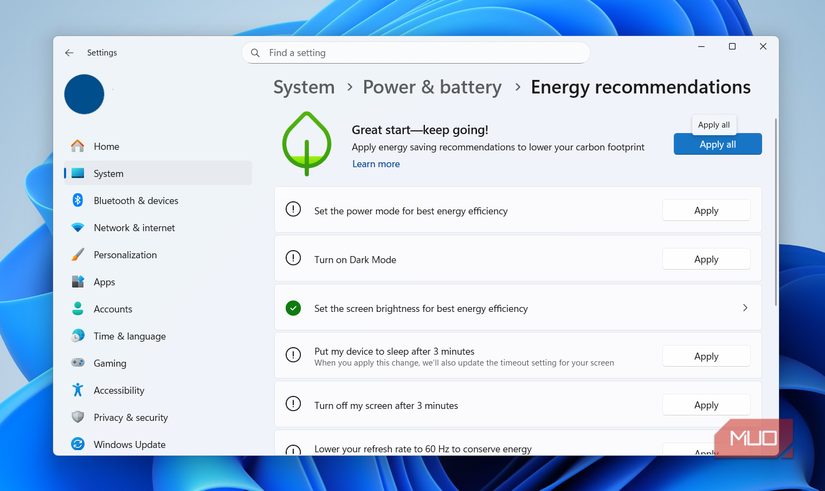Screen dimensions: 825x491
Task: Navigate to Power & battery breadcrumb
Action: point(432,87)
